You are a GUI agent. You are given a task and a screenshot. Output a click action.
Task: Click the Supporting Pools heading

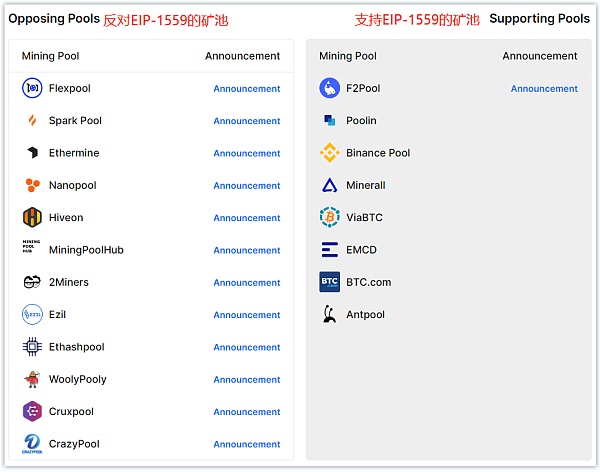click(540, 19)
